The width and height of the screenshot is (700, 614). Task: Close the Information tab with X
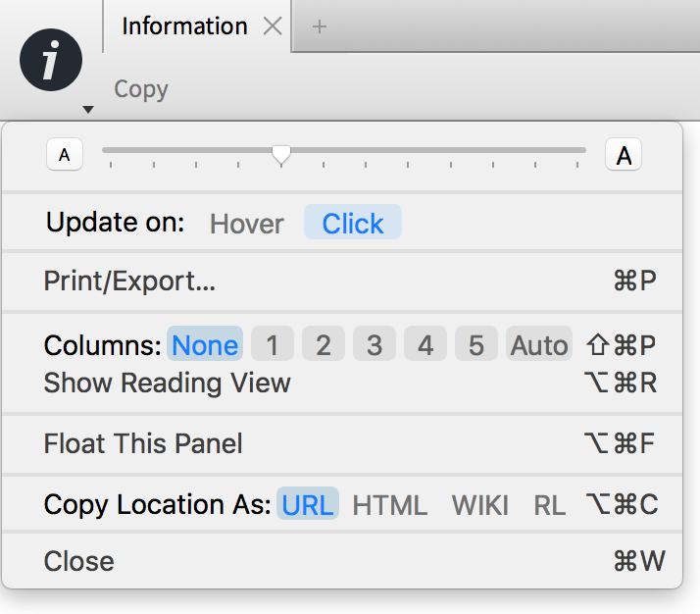273,26
